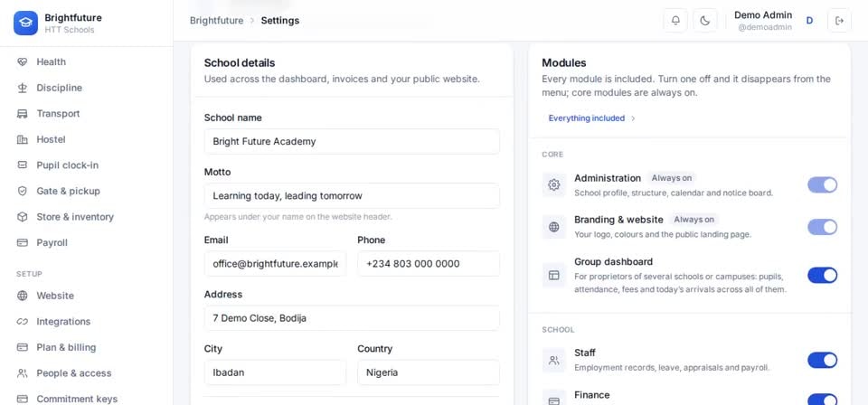Screen dimensions: 868x405
Task: Click the Always on badge beside Branding
Action: tap(693, 220)
